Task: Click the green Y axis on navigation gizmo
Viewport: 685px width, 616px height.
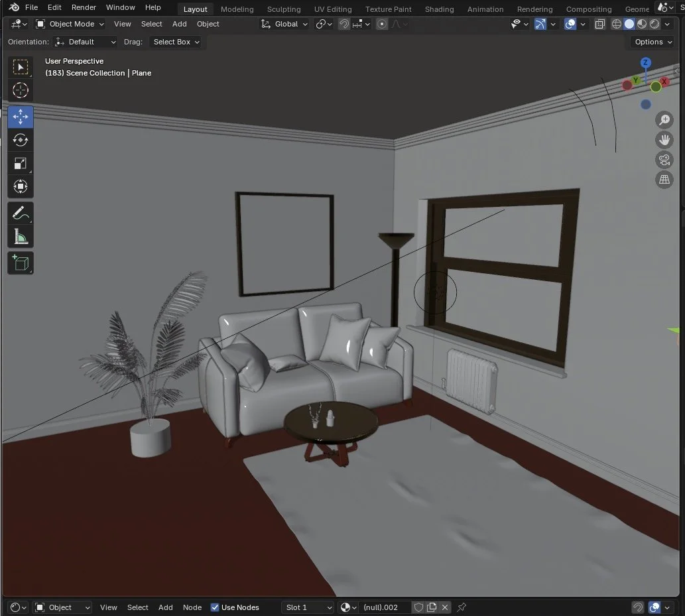Action: coord(636,80)
